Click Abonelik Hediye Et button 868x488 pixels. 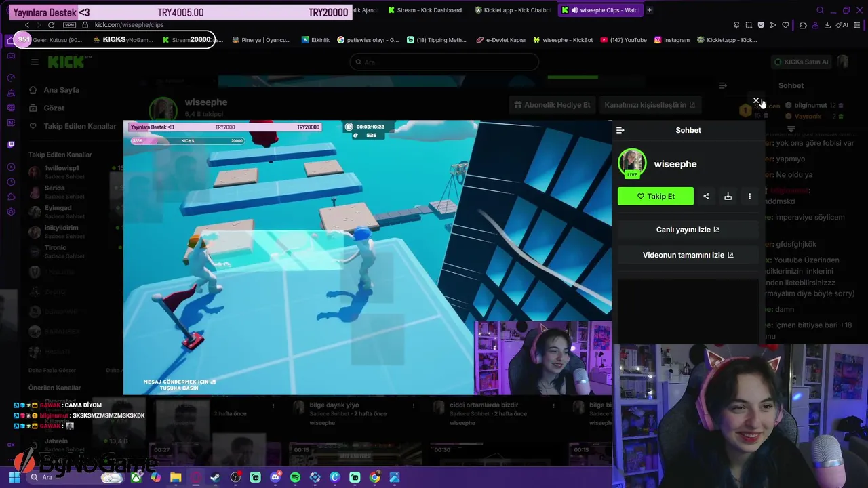[552, 105]
